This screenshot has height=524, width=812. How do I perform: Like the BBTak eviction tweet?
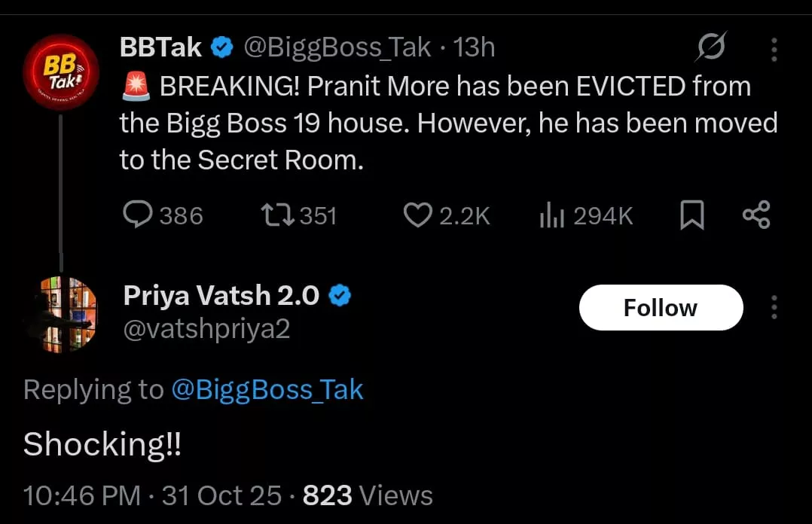[x=418, y=215]
